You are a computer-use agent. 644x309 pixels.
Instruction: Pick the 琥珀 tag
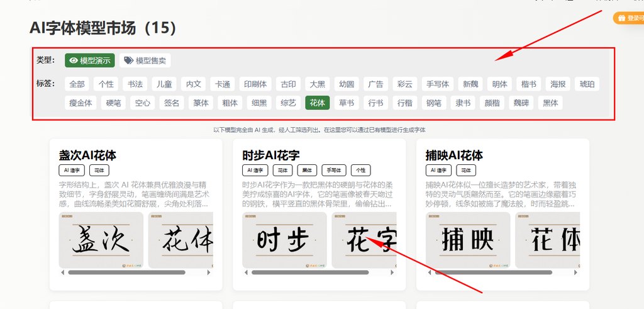587,84
